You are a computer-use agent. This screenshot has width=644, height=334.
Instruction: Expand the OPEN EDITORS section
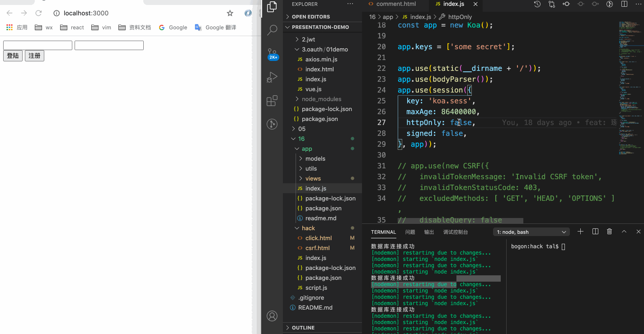click(x=323, y=17)
